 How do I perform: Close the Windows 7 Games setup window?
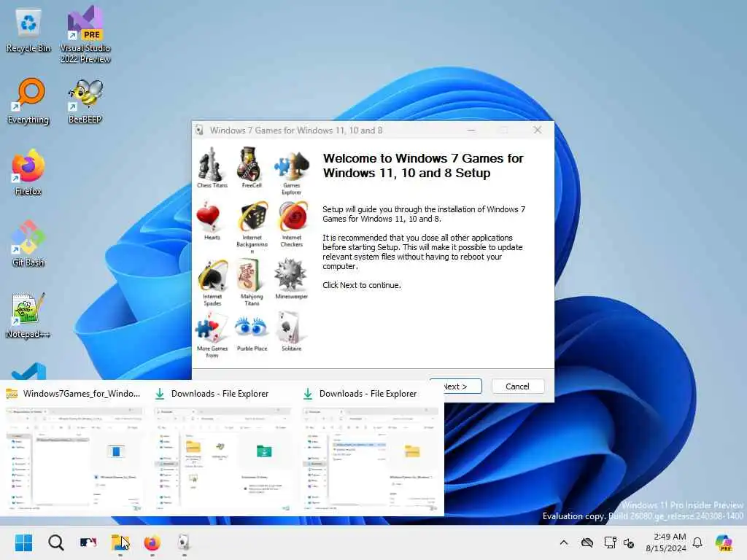[x=538, y=130]
